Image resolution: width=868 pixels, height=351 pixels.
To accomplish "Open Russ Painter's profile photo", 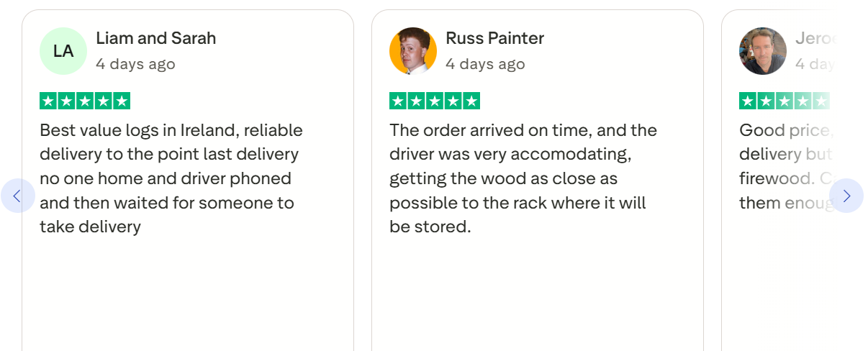I will tap(413, 51).
